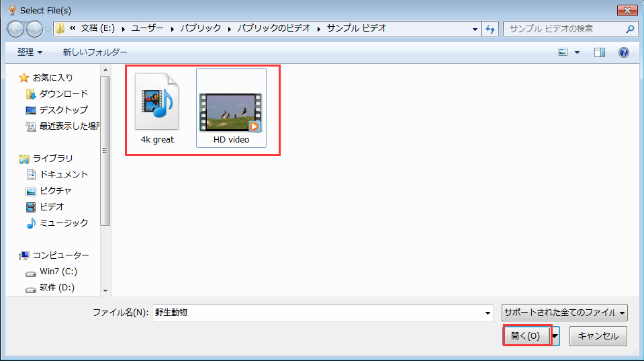Click the Win7 (C:) drive icon
This screenshot has width=644, height=361.
pyautogui.click(x=31, y=274)
